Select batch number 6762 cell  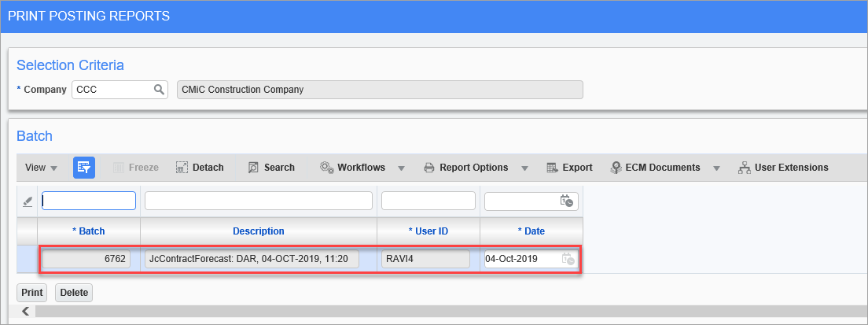(86, 259)
